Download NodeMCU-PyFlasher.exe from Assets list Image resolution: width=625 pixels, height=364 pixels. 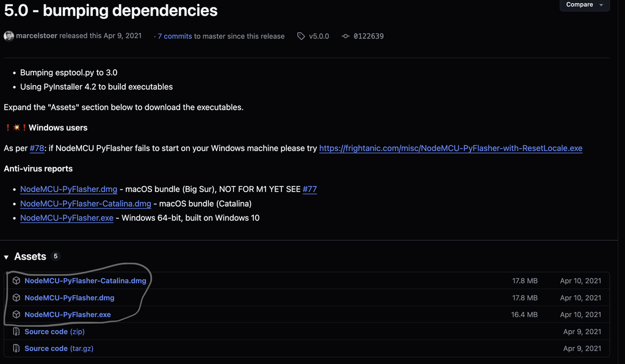coord(68,315)
